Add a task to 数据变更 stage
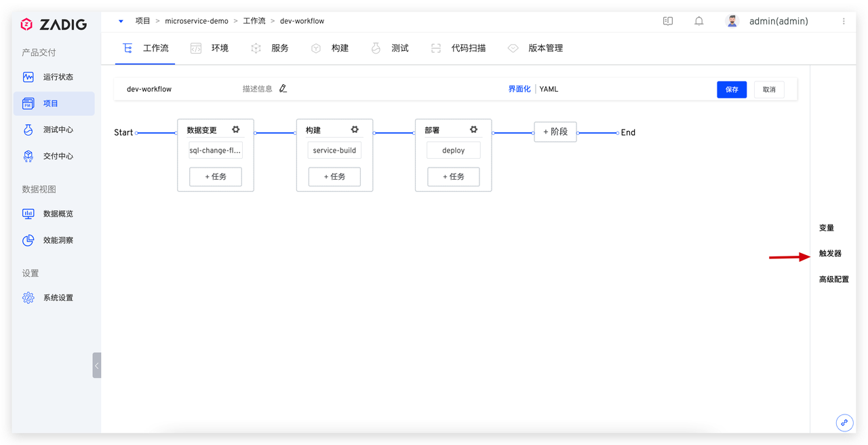The height and width of the screenshot is (445, 868). (x=216, y=176)
